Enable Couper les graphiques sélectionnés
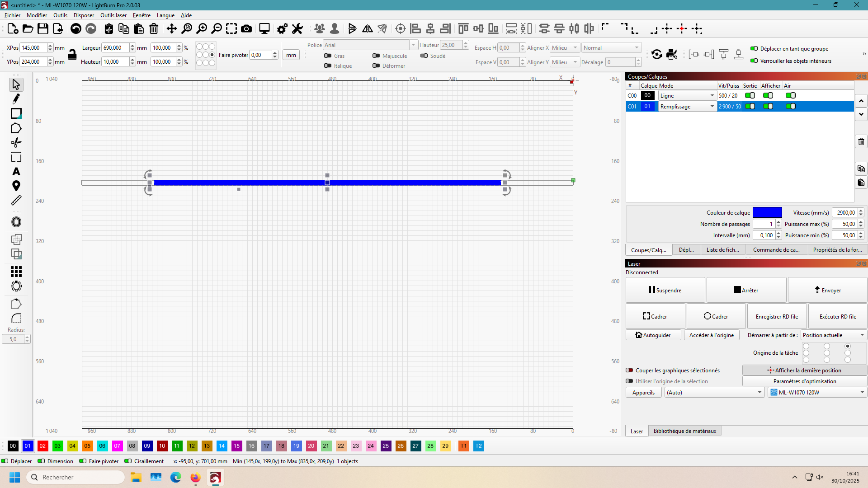Viewport: 868px width, 488px height. 629,370
